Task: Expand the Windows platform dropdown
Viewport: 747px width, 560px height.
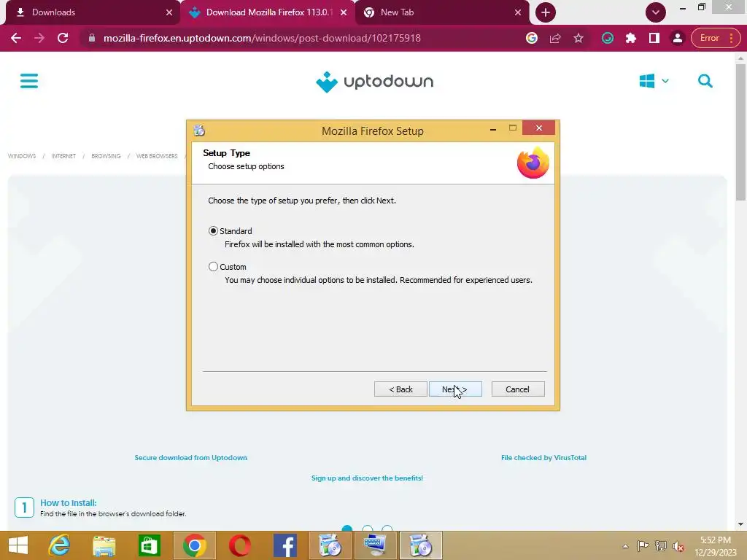Action: coord(654,81)
